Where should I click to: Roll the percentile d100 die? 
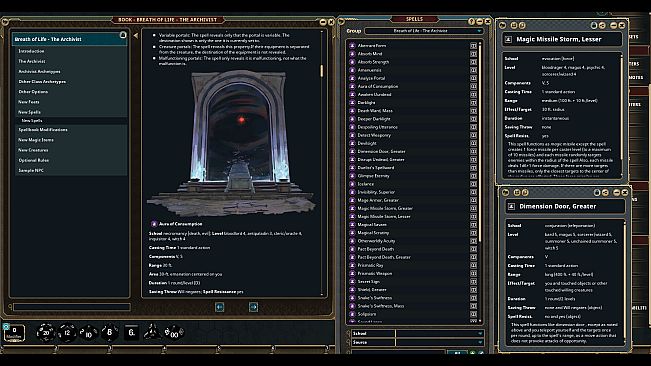pyautogui.click(x=174, y=332)
